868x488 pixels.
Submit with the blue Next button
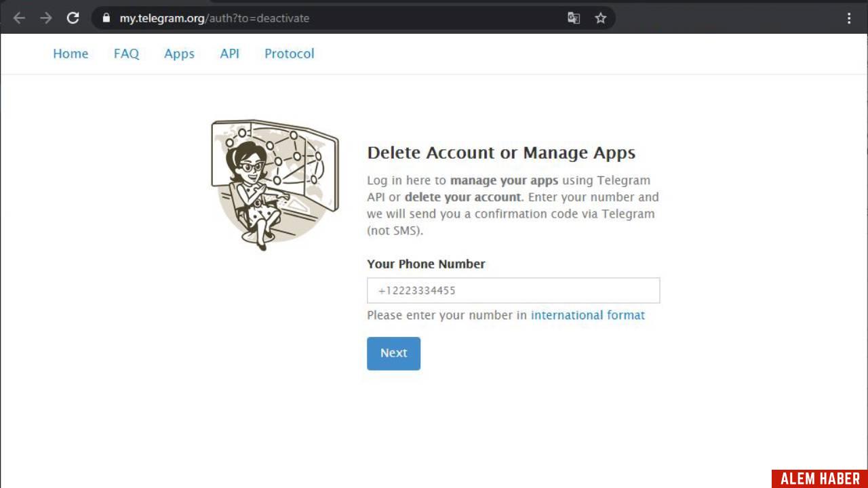394,353
